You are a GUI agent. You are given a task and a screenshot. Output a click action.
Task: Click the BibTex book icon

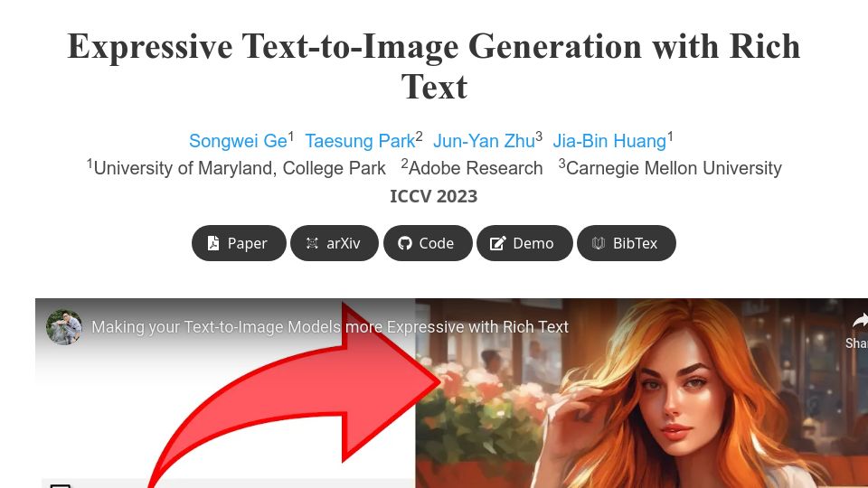pyautogui.click(x=598, y=243)
